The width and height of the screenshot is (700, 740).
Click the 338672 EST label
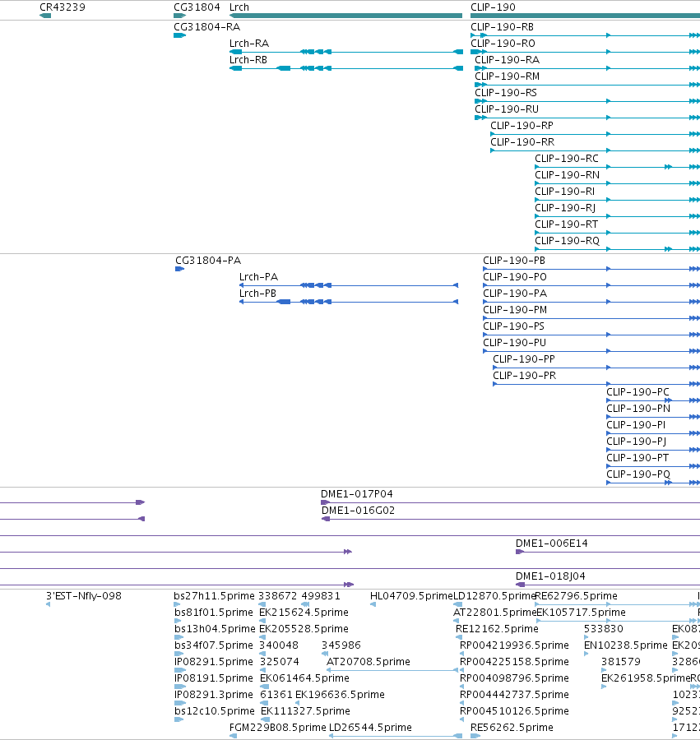click(x=277, y=596)
